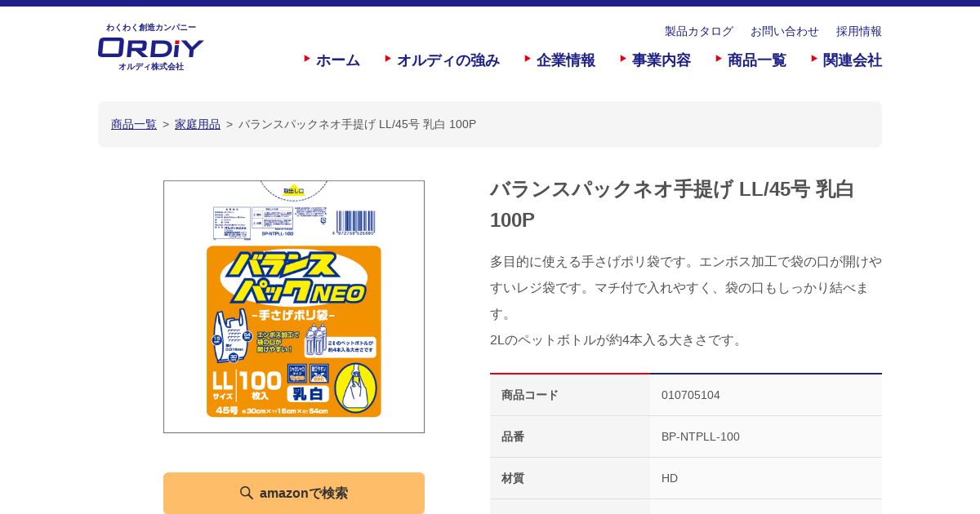Open the お問い合わせ contact link
The height and width of the screenshot is (514, 980).
[784, 31]
